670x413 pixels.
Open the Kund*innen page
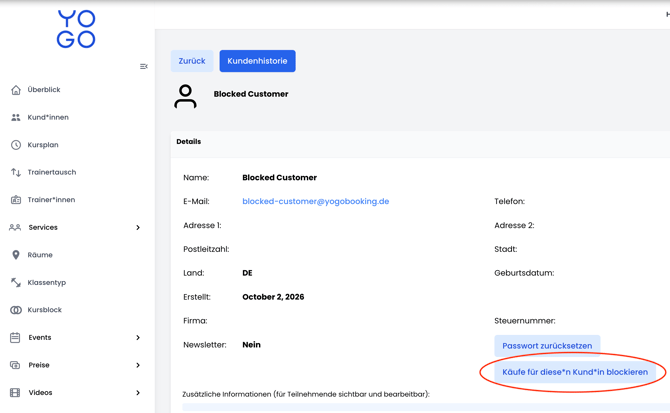click(48, 117)
